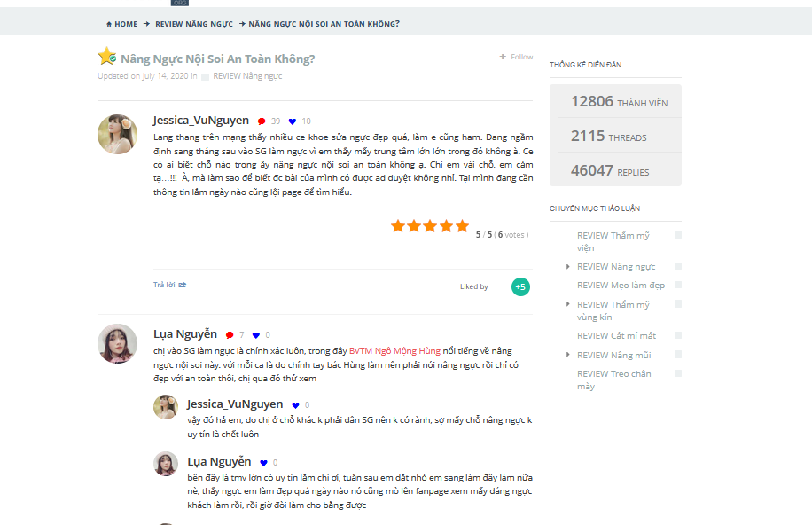
Task: Click the green +5 liked-by badge
Action: [x=520, y=286]
